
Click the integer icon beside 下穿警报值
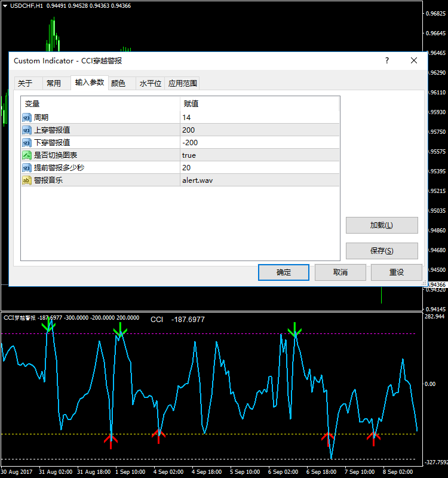26,143
